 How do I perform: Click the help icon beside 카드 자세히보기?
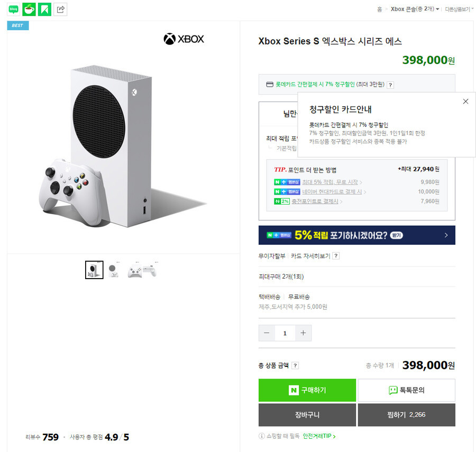pos(336,256)
